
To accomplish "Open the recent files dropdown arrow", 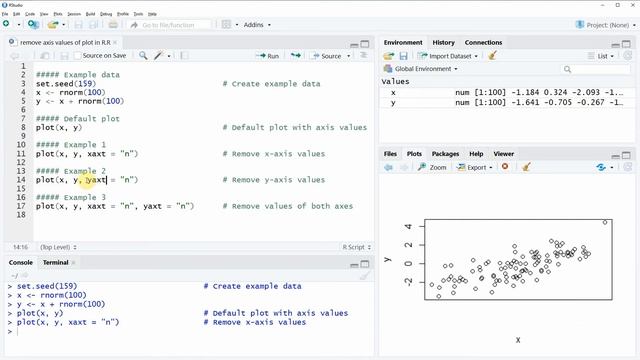I will pos(63,25).
